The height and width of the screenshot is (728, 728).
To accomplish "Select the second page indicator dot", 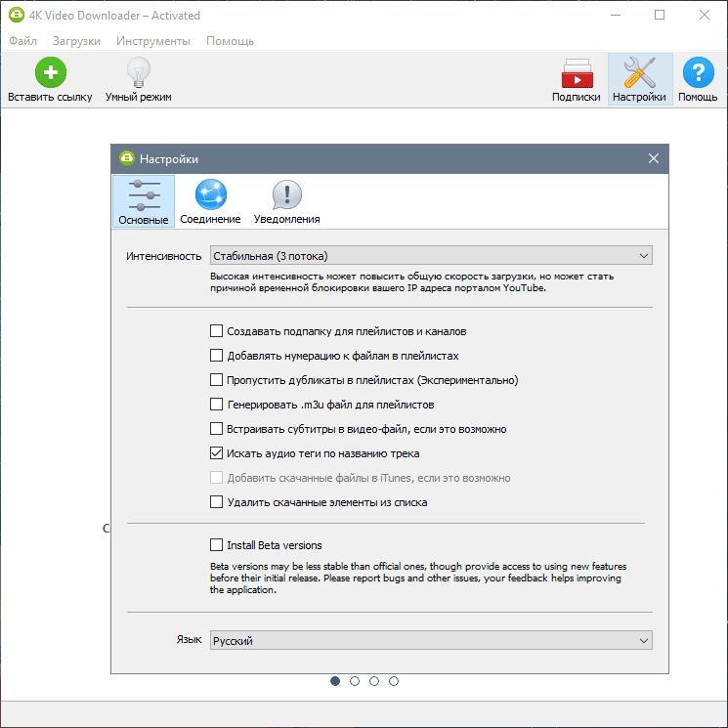I will 355,681.
